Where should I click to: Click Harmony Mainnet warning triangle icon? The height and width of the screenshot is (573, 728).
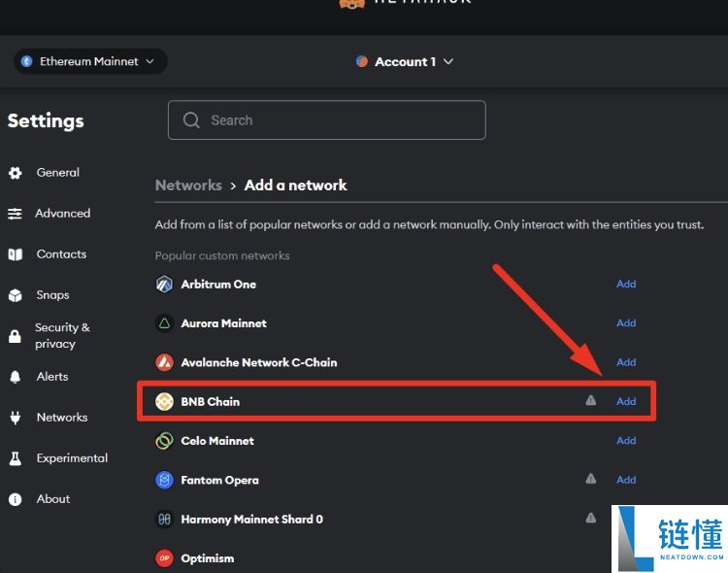point(590,518)
